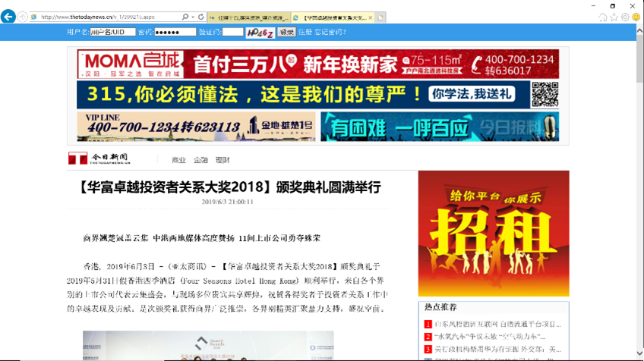644x361 pixels.
Task: Click the 热点推荐 section header
Action: coord(440,307)
